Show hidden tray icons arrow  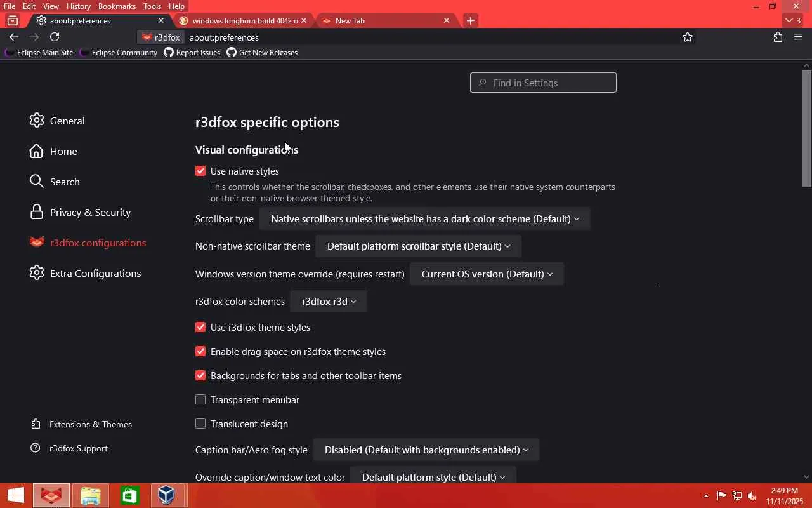pos(706,496)
